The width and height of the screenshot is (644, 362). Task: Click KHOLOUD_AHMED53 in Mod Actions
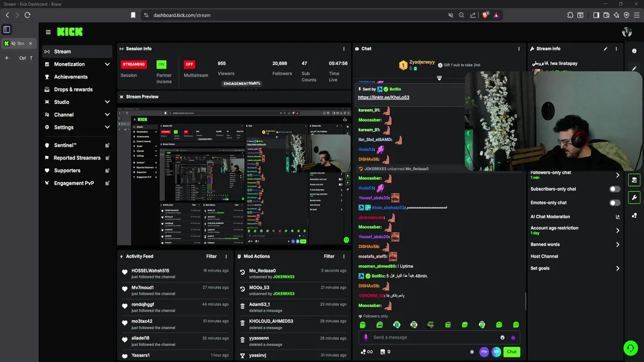(x=271, y=321)
